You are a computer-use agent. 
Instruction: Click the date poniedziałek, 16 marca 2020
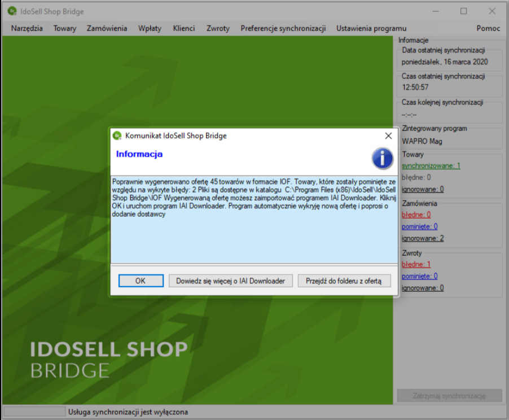[445, 62]
